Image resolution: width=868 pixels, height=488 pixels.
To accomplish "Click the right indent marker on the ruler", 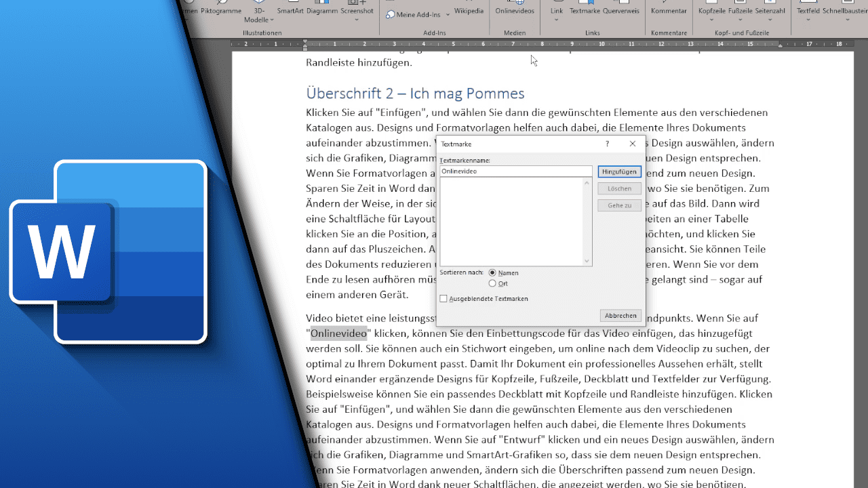I will (780, 45).
